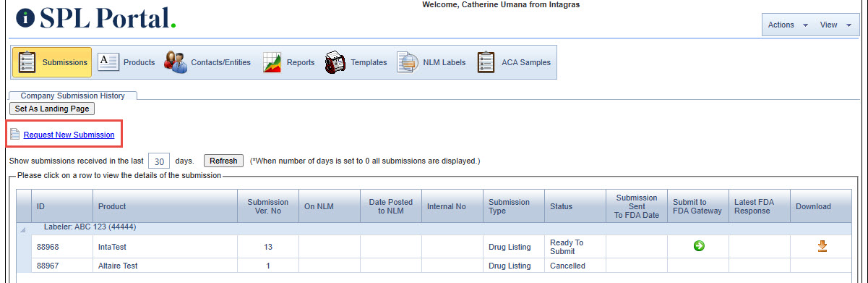Expand the Actions dropdown menu
868x283 pixels.
click(x=788, y=25)
